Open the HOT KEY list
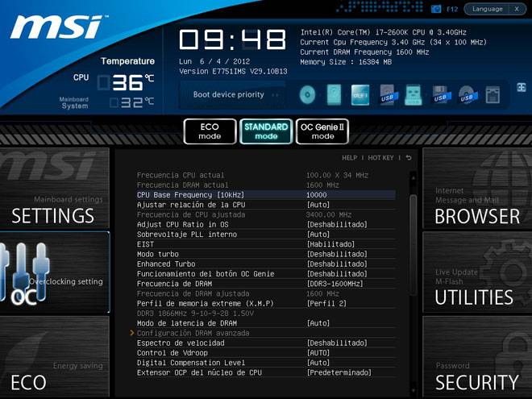Image resolution: width=532 pixels, height=399 pixels. pos(380,158)
